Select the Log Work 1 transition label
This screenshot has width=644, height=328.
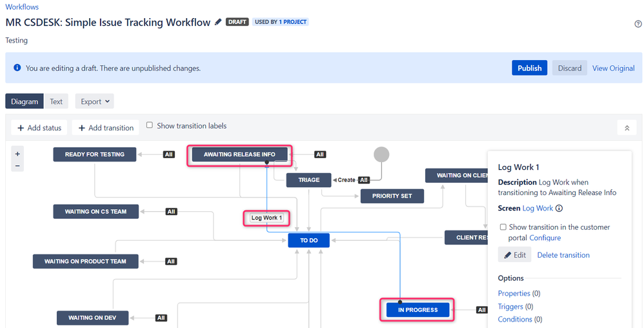click(267, 218)
